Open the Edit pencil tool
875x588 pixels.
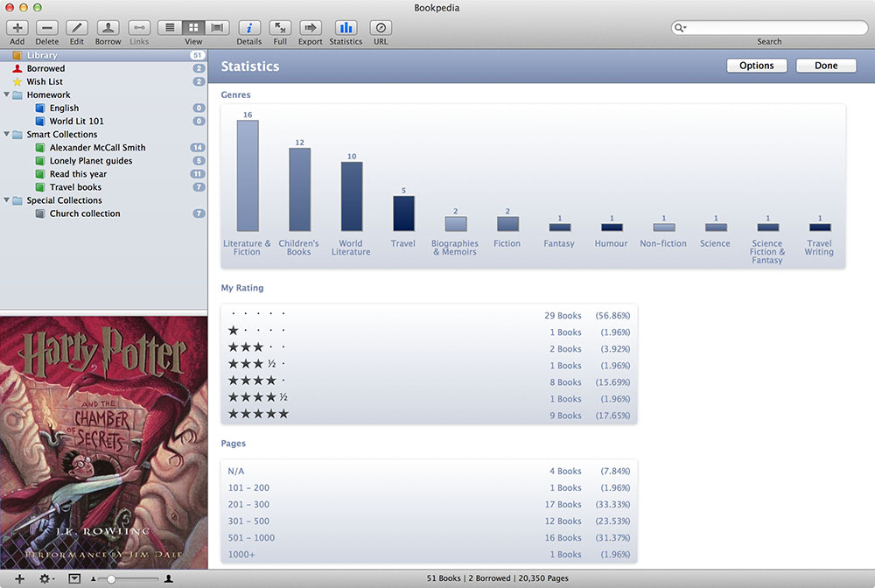[77, 28]
